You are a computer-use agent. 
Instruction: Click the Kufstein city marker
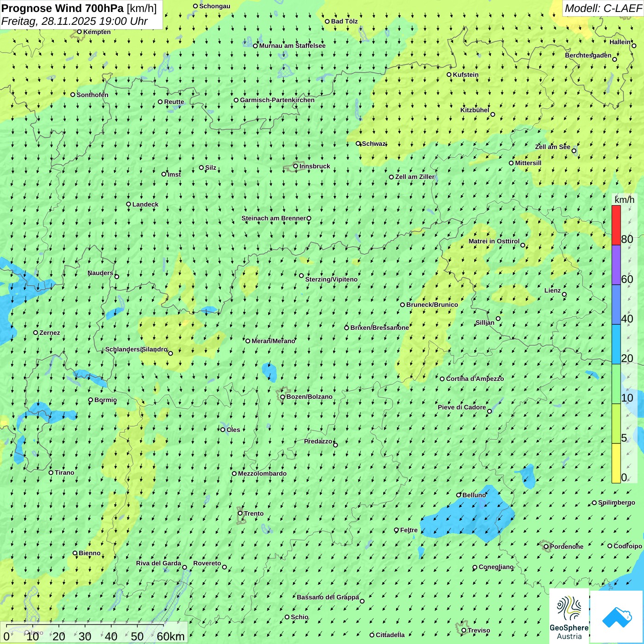[x=449, y=75]
